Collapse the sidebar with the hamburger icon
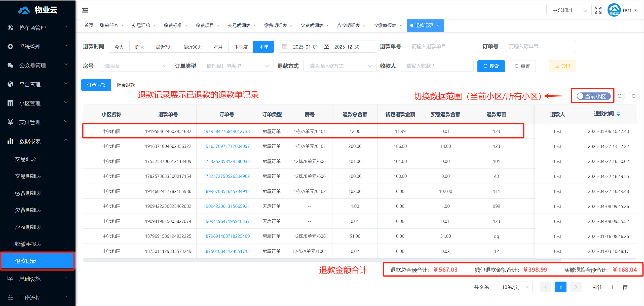The height and width of the screenshot is (306, 644). (x=85, y=10)
